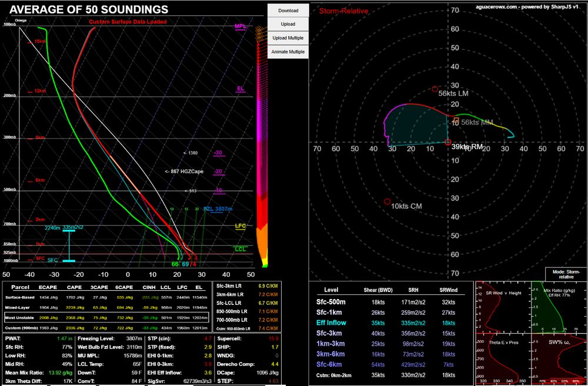Click the Sfc-3km SRH value 356m2/s2

413,333
